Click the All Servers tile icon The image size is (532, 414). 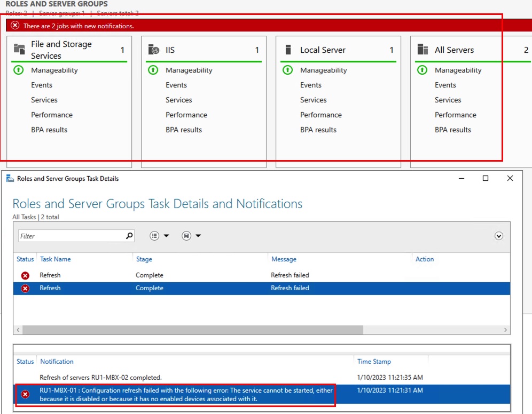[x=423, y=50]
